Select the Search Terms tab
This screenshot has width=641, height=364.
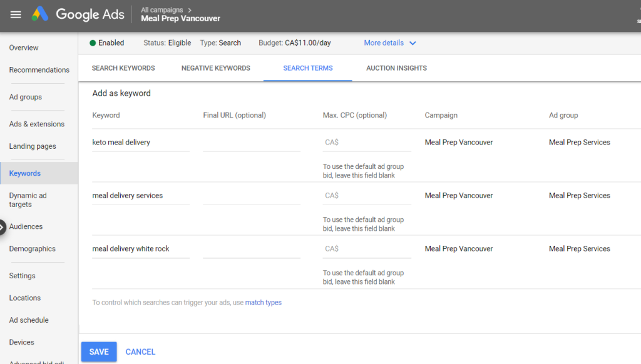[307, 68]
